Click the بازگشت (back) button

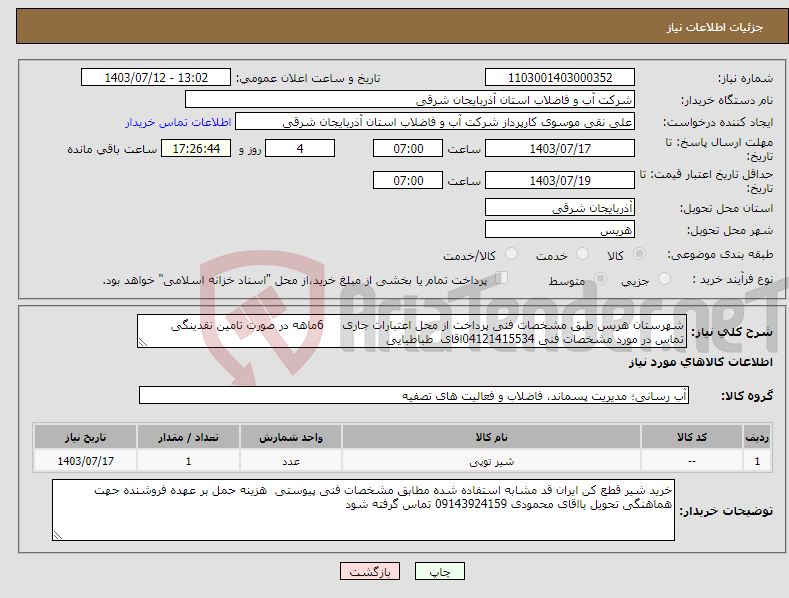click(x=370, y=572)
